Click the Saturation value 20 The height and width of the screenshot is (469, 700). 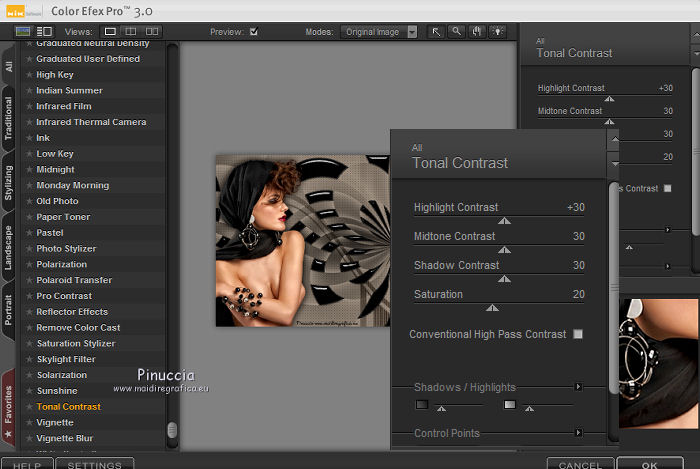tap(579, 294)
